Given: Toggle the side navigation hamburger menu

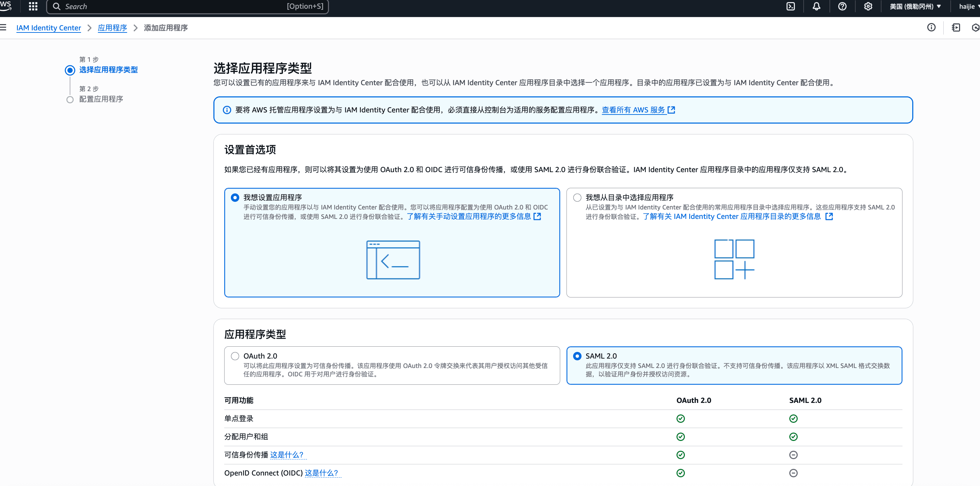Looking at the screenshot, I should (x=3, y=27).
